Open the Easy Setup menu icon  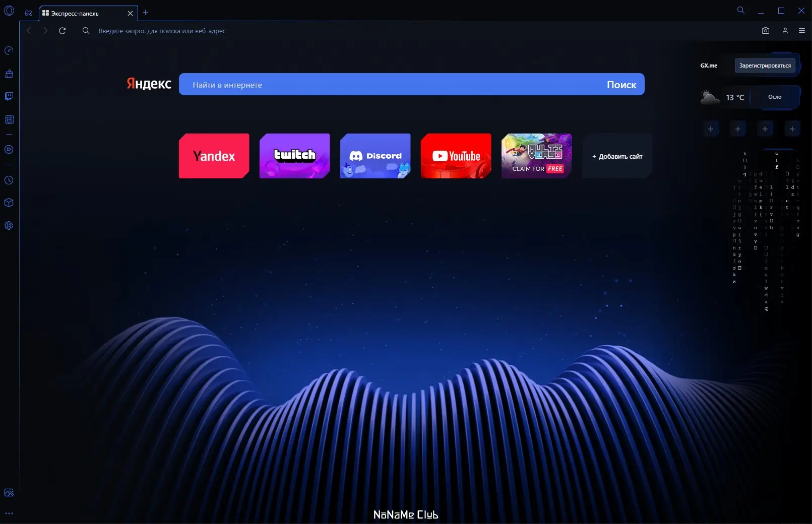[802, 31]
